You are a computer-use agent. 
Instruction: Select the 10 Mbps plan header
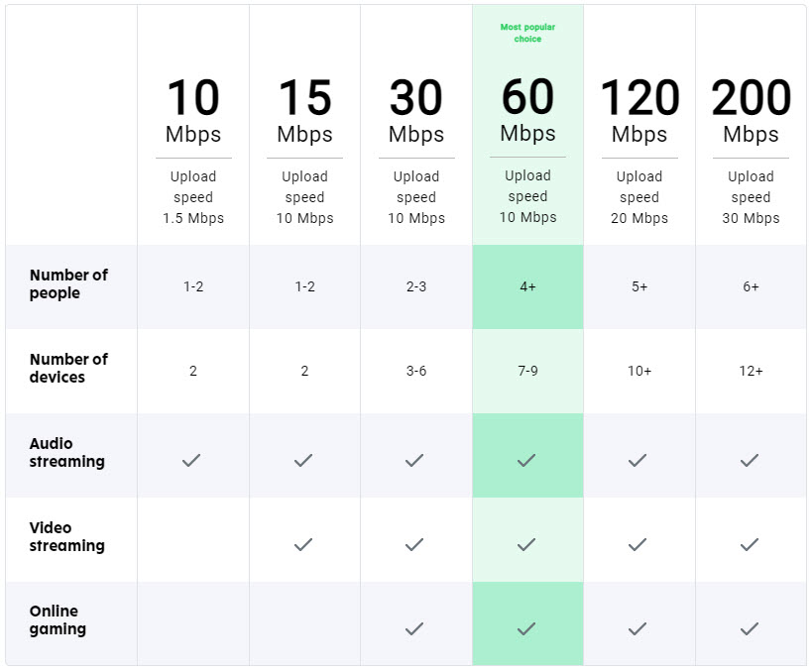tap(193, 110)
